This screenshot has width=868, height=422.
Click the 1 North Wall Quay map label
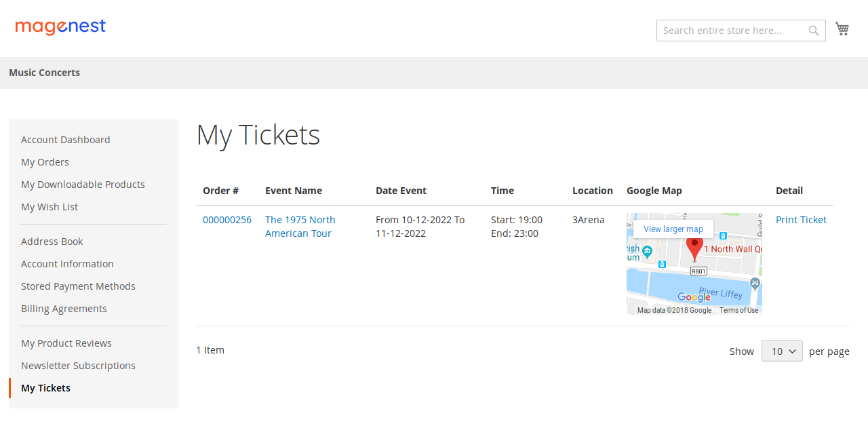[733, 249]
